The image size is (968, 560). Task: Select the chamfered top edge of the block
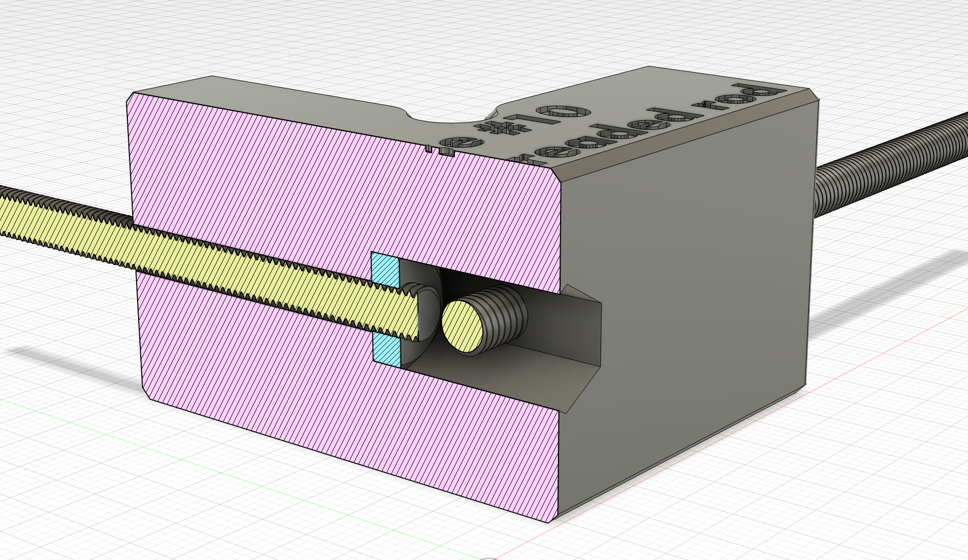click(x=691, y=135)
